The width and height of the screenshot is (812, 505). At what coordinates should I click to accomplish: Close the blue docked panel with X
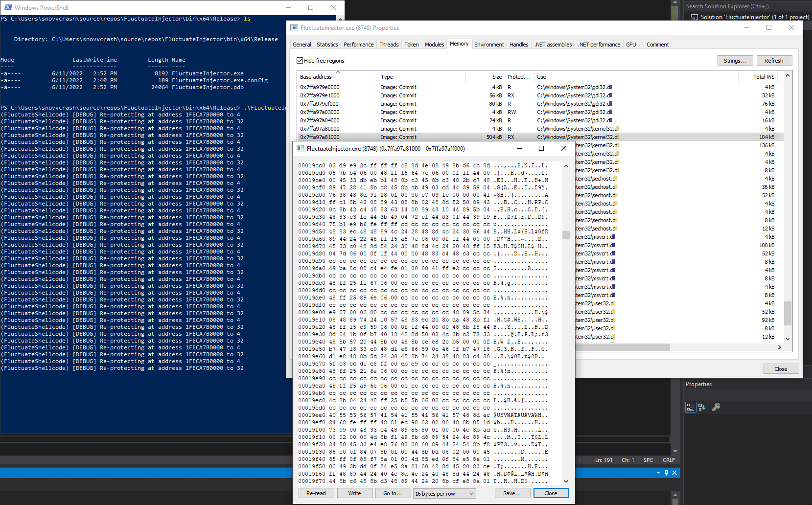coord(674,473)
